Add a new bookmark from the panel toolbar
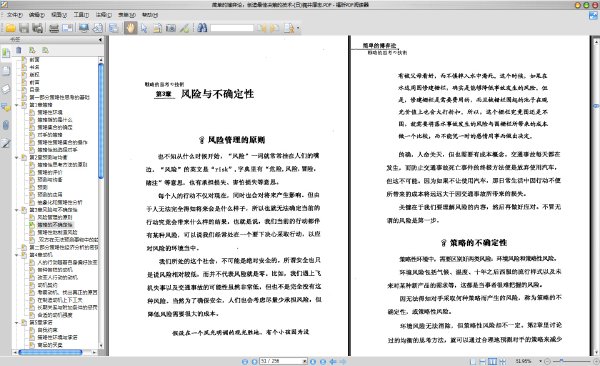The height and width of the screenshot is (366, 600). pyautogui.click(x=32, y=50)
